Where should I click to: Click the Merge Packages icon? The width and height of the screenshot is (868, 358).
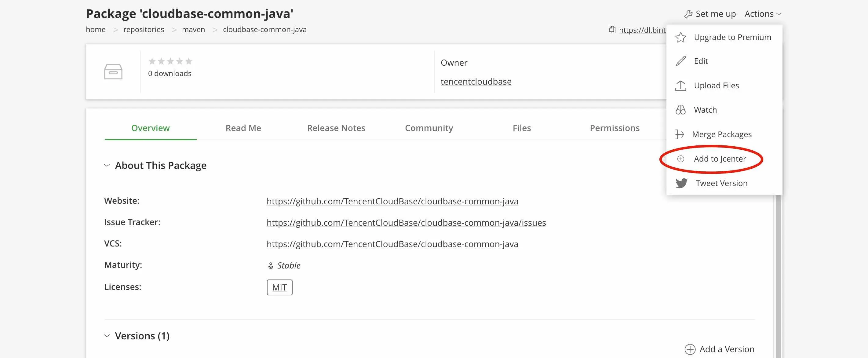[679, 134]
